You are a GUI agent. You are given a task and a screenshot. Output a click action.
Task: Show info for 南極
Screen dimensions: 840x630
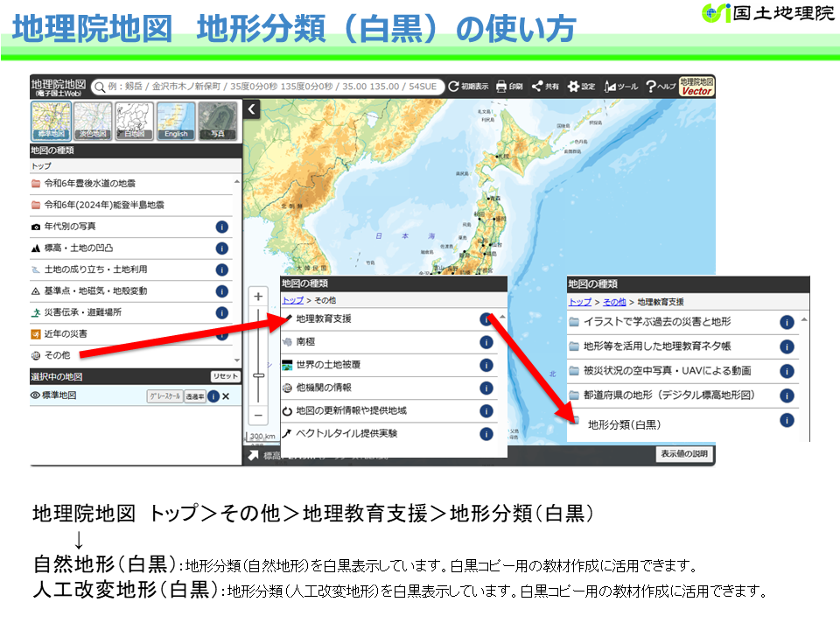[x=486, y=342]
